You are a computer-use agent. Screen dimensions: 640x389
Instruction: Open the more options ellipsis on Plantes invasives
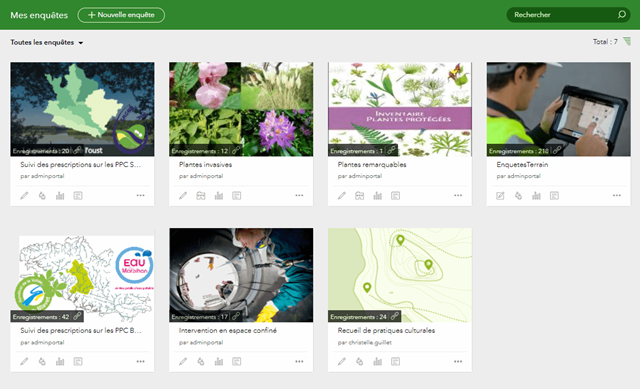click(299, 196)
